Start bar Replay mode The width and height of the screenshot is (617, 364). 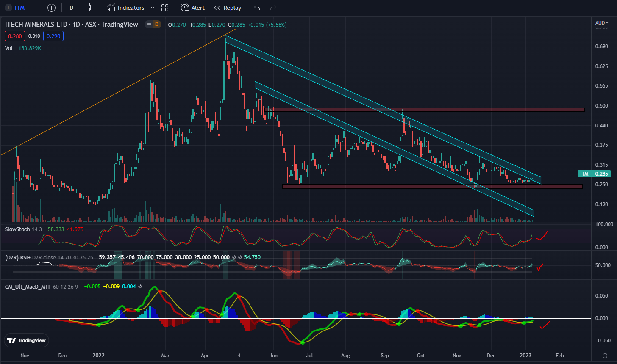click(x=228, y=8)
